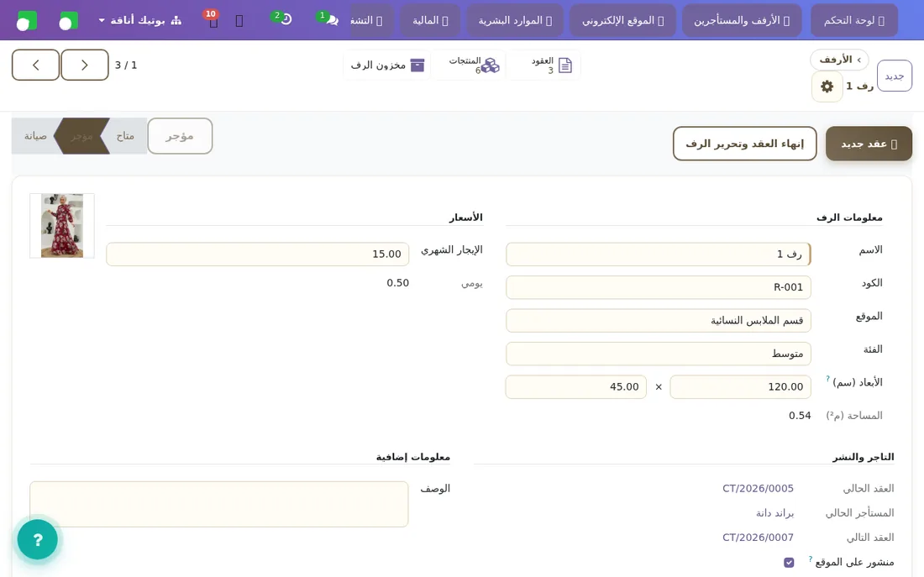Open the products smart button
Screen dimensions: 924x577
point(469,65)
